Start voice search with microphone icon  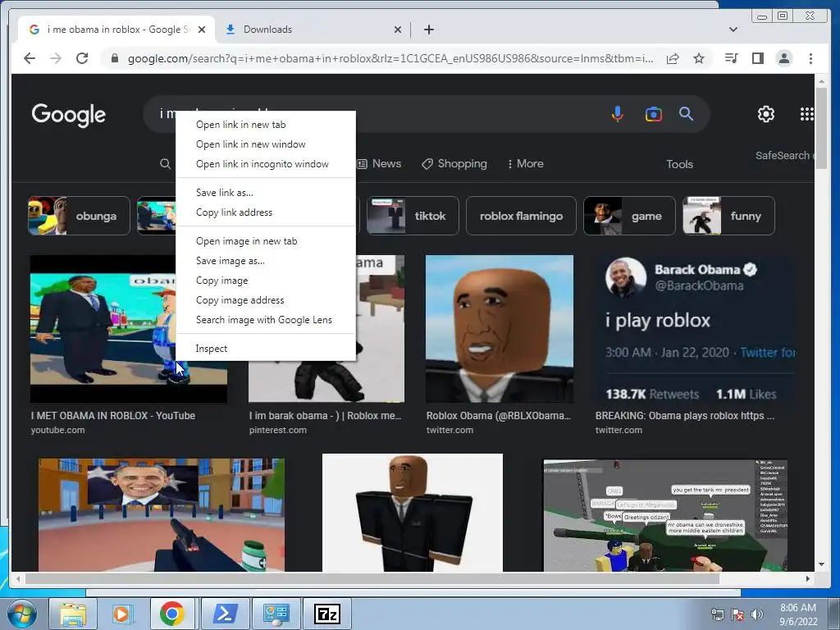pyautogui.click(x=617, y=114)
